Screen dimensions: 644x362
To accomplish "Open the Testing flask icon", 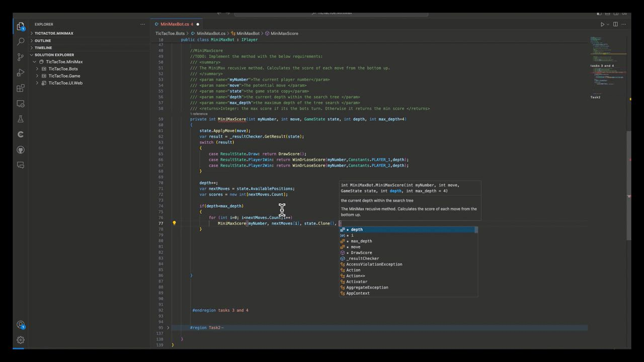I will 21,119.
